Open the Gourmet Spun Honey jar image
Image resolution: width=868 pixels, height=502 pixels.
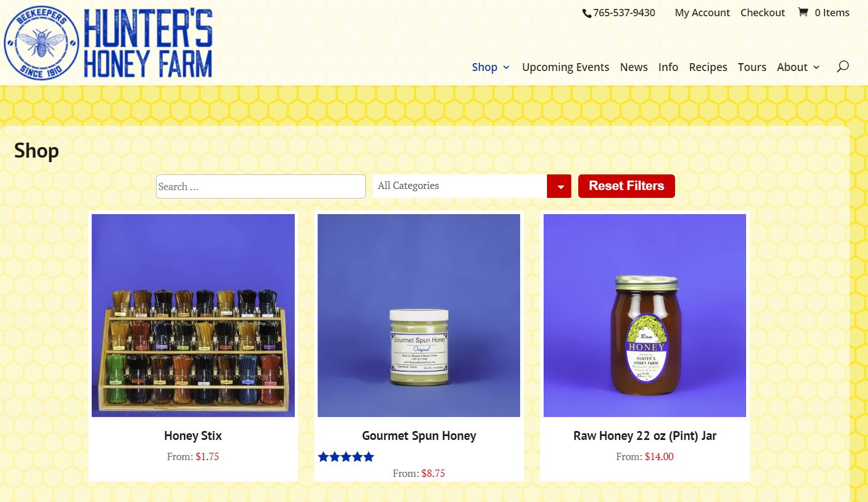coord(419,315)
